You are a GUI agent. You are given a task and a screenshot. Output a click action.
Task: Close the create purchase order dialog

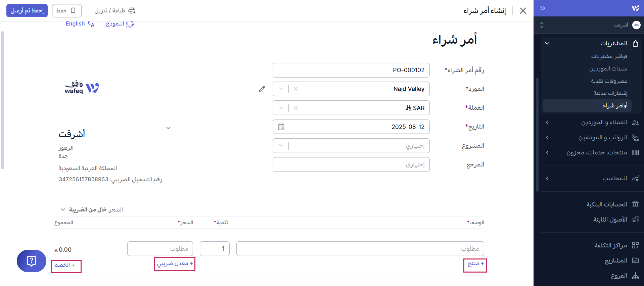coord(523,11)
